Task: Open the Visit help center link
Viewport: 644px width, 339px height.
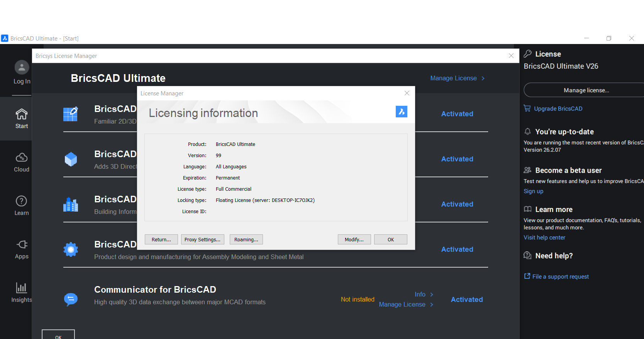Action: (544, 237)
